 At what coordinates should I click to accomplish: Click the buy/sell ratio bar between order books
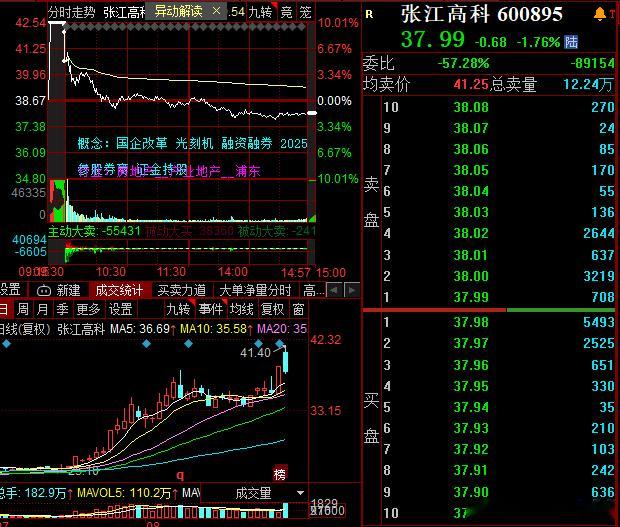click(489, 310)
